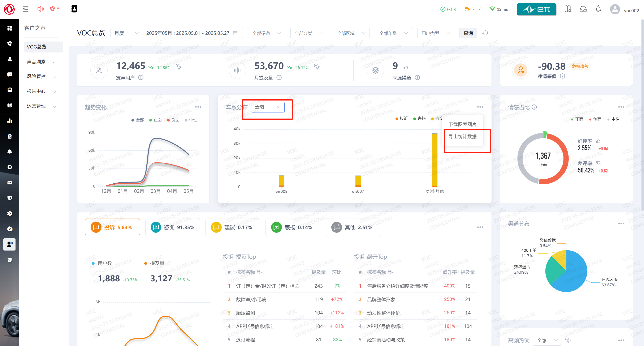The width and height of the screenshot is (644, 346).
Task: Open the 全部渠道 dropdown
Action: 266,33
